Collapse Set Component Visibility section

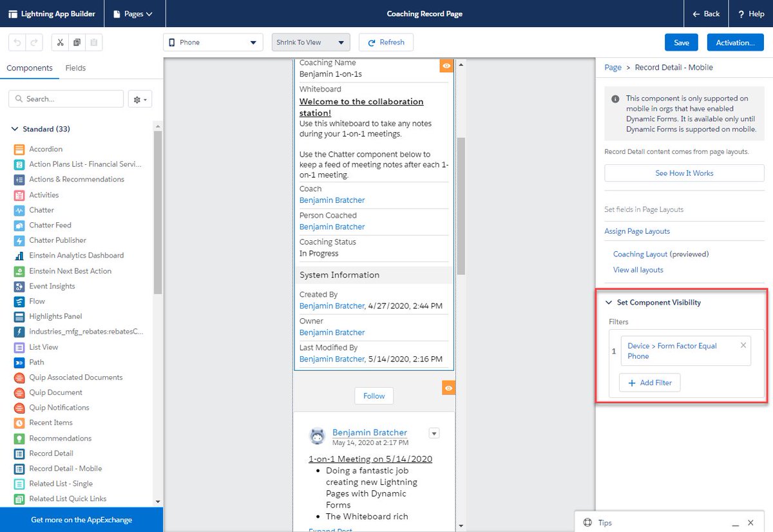pyautogui.click(x=609, y=303)
